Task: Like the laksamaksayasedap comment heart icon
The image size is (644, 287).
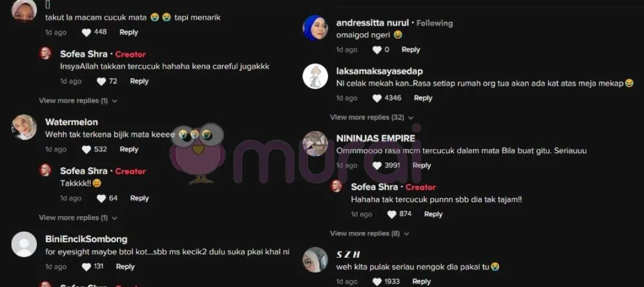Action: click(377, 98)
